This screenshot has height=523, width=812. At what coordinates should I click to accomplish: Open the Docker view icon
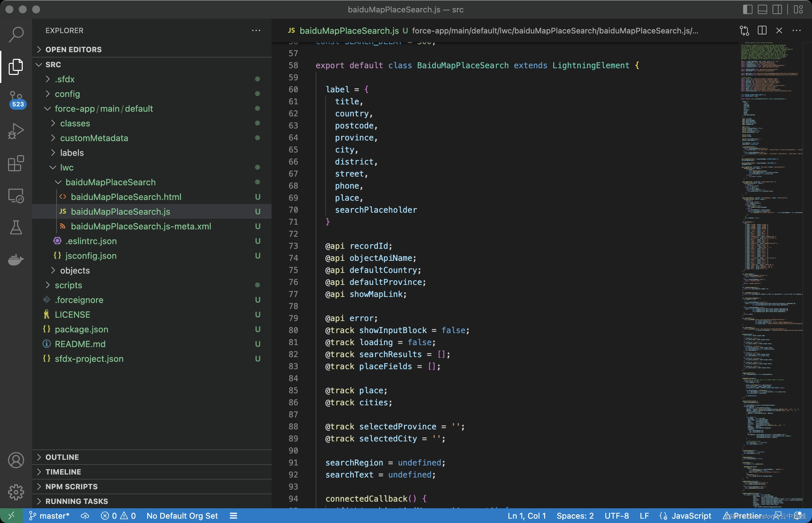16,260
